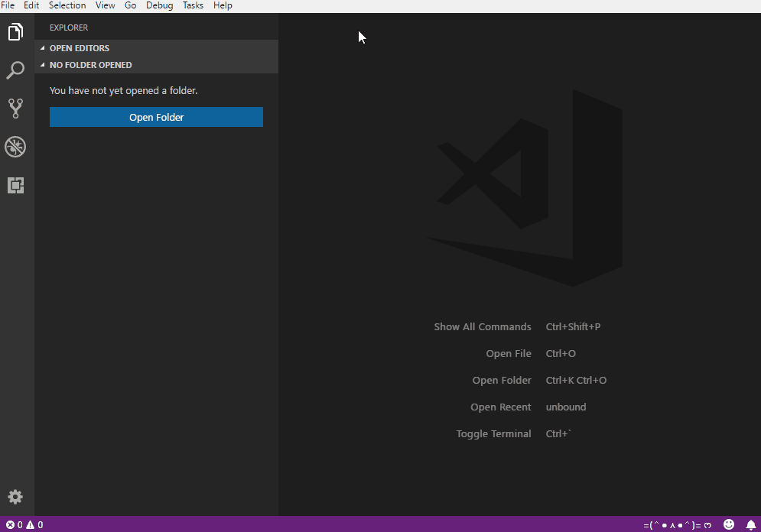The width and height of the screenshot is (761, 532).
Task: Open the Selection menu
Action: 67,5
